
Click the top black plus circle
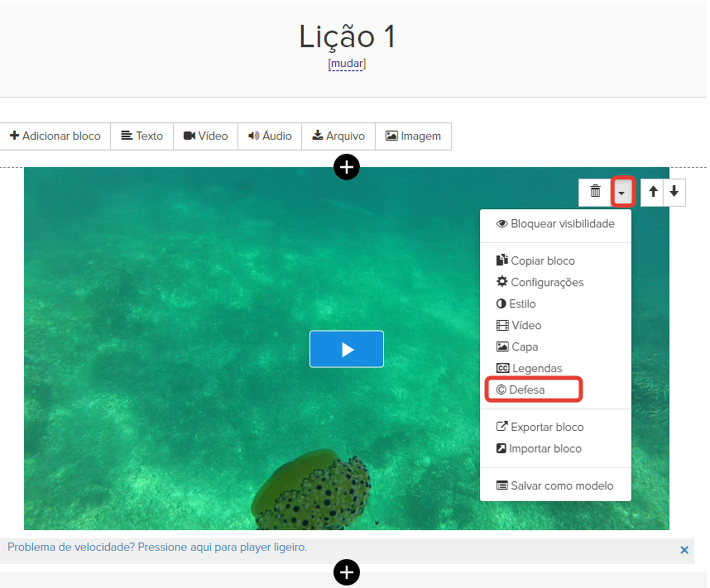[x=347, y=167]
